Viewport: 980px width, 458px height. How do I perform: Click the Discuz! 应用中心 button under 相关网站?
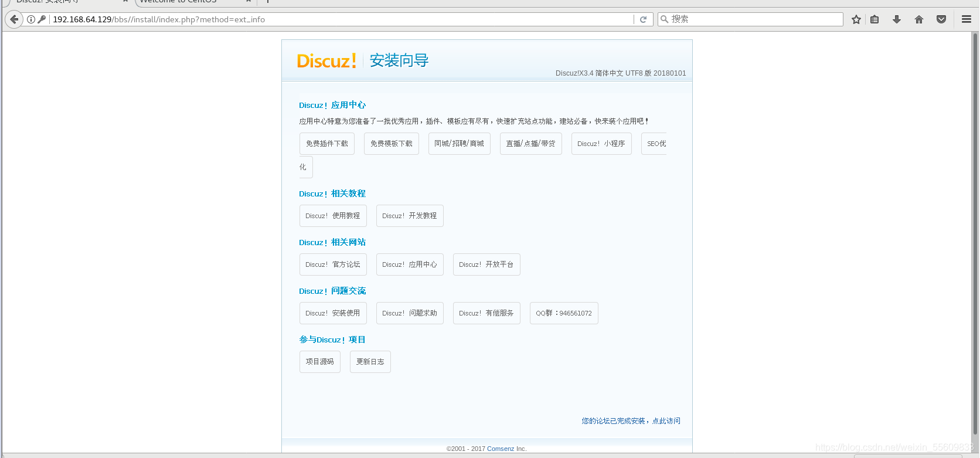(410, 264)
